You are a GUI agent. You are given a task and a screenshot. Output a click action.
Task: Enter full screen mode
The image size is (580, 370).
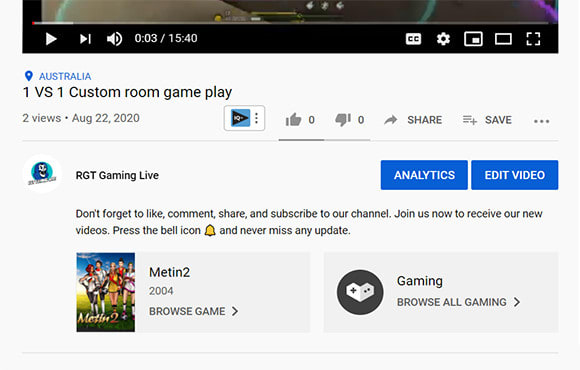(x=533, y=39)
